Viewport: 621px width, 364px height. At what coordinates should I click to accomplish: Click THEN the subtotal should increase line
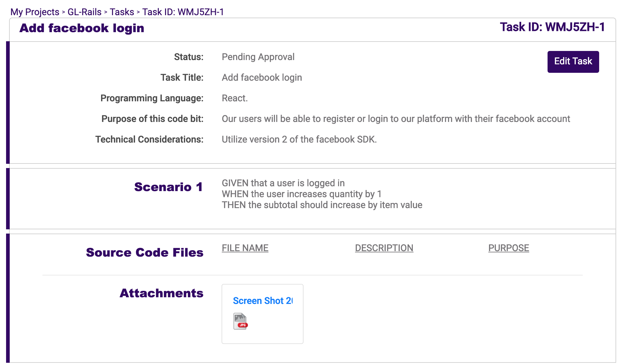point(322,205)
